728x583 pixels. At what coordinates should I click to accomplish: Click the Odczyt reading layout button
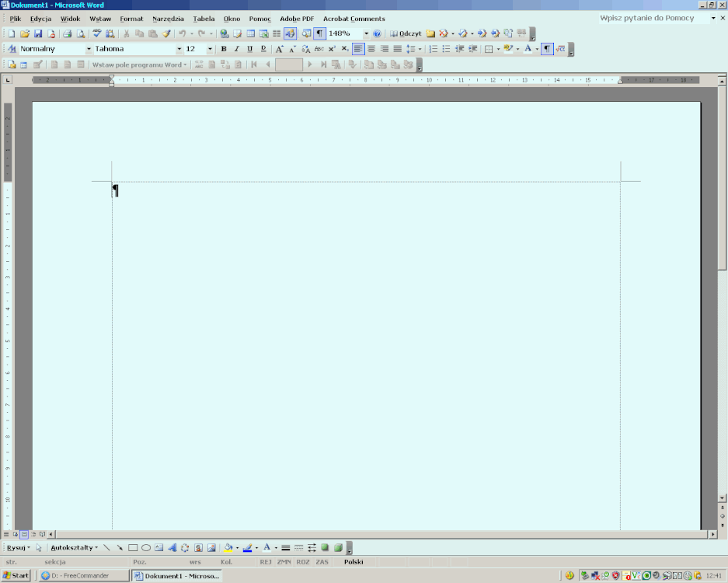(406, 33)
